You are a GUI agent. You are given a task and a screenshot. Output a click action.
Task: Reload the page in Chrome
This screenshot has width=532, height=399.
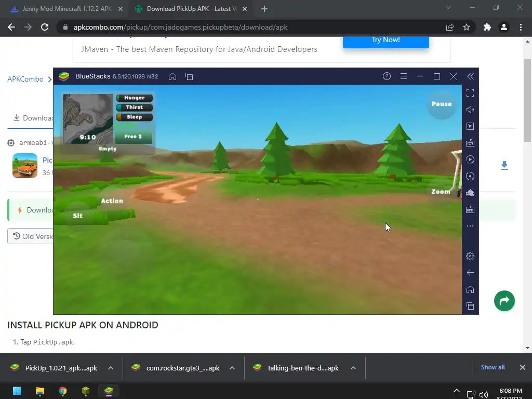45,27
